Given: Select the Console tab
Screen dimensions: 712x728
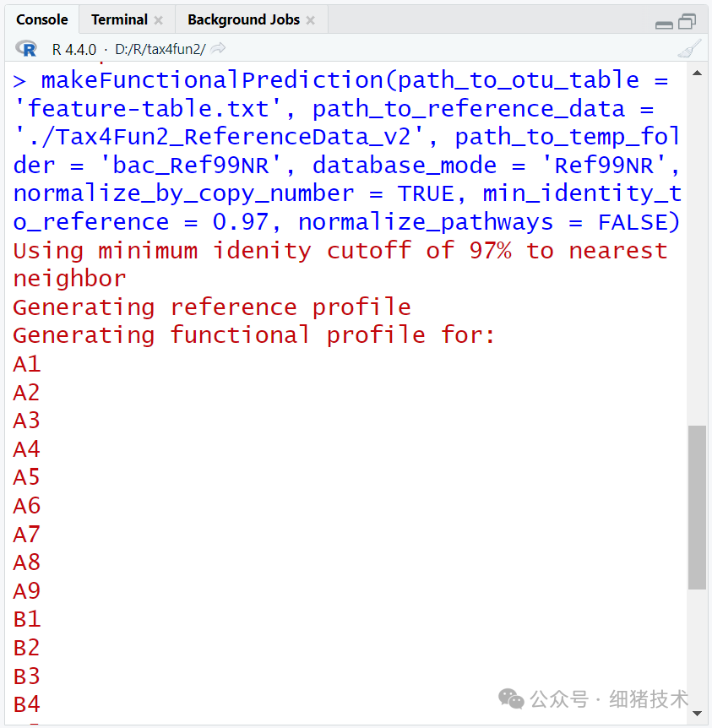Looking at the screenshot, I should 42,19.
